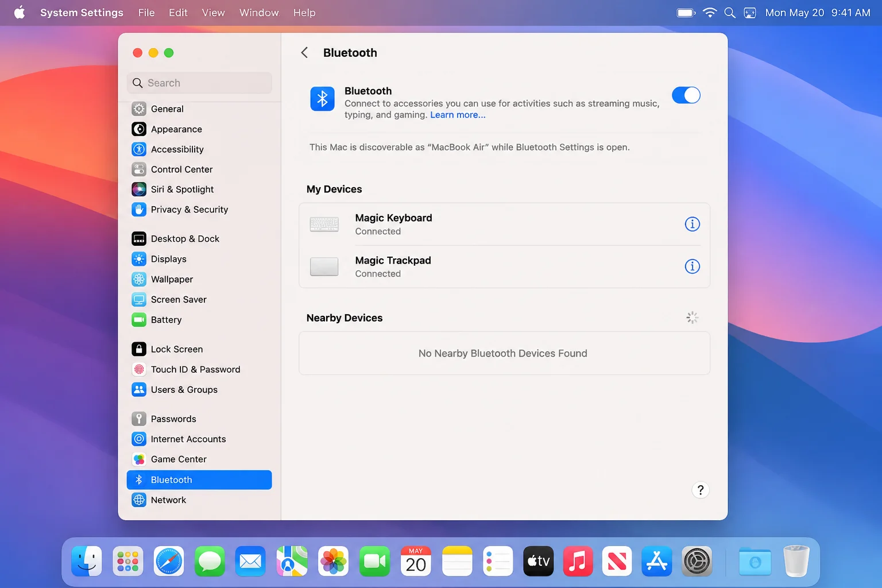Image resolution: width=882 pixels, height=588 pixels.
Task: Launch Safari from the Dock
Action: coord(169,561)
